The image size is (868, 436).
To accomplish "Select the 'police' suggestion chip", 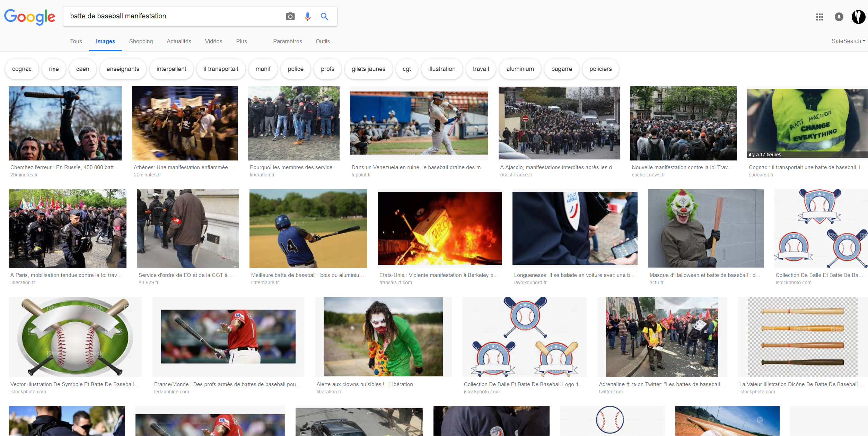I will [295, 69].
